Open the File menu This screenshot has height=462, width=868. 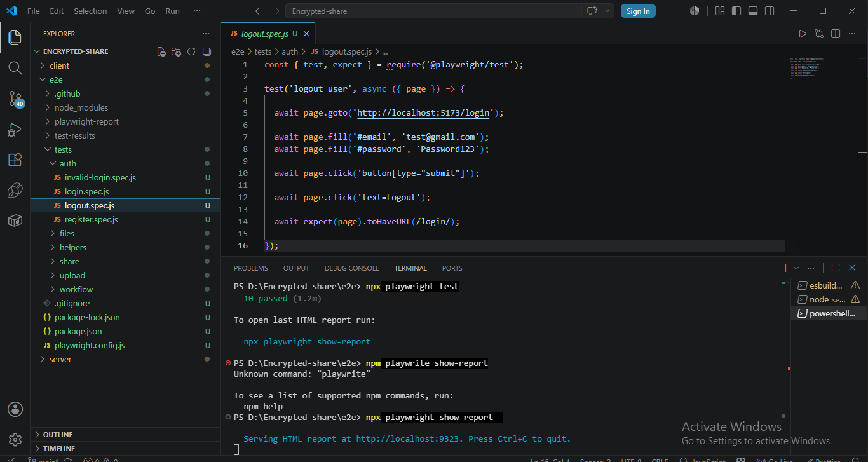(x=33, y=11)
